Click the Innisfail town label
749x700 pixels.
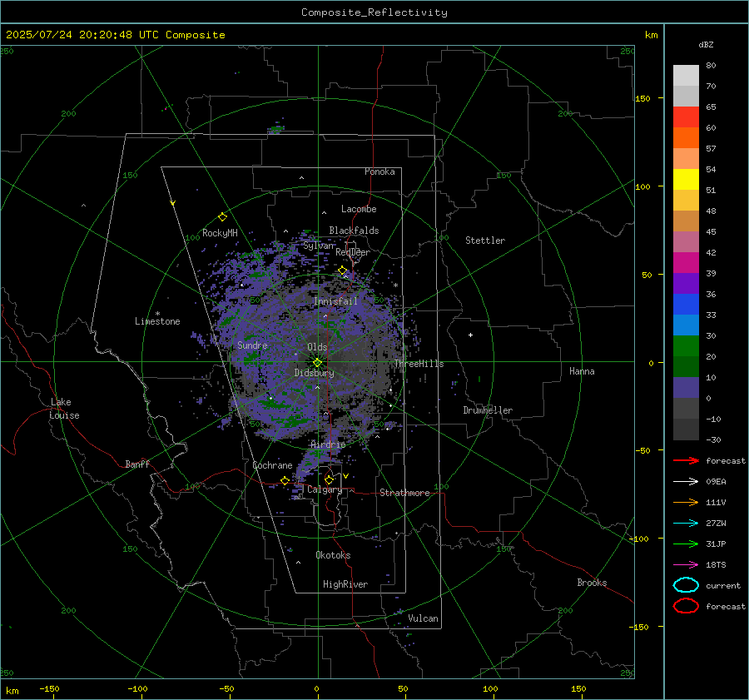335,301
